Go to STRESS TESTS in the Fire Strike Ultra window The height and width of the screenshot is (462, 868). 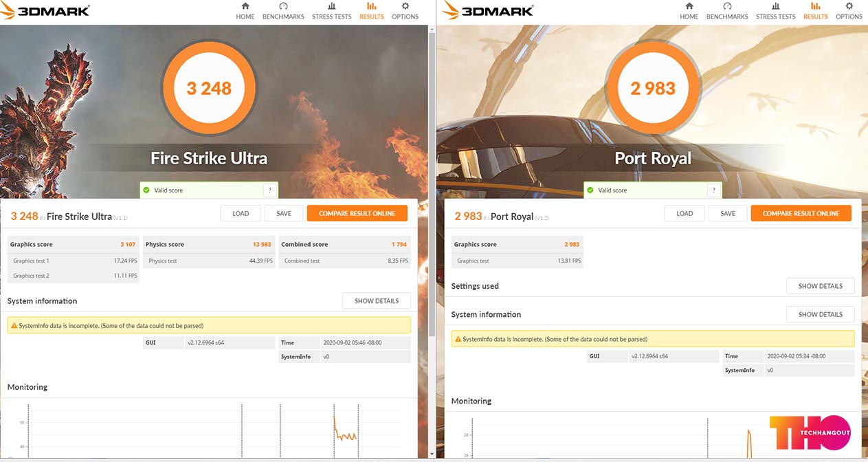coord(332,11)
